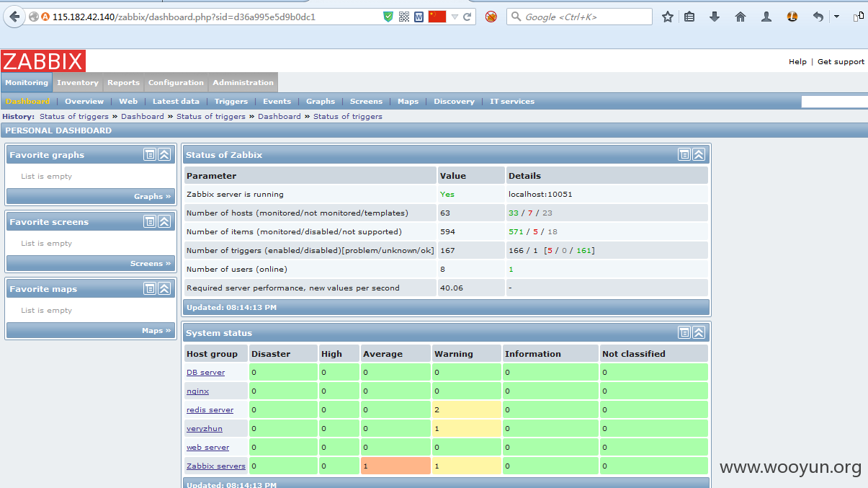Viewport: 868px width, 488px height.
Task: Open the web server host group link
Action: click(x=207, y=448)
